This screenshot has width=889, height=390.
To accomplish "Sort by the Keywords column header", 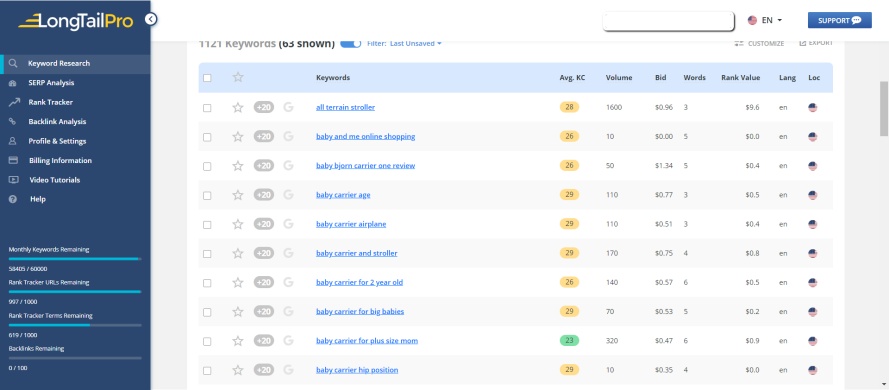I will (x=333, y=78).
